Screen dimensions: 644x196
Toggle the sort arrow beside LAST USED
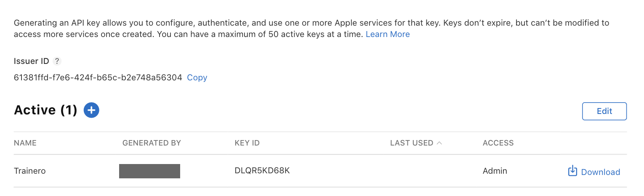click(x=439, y=143)
